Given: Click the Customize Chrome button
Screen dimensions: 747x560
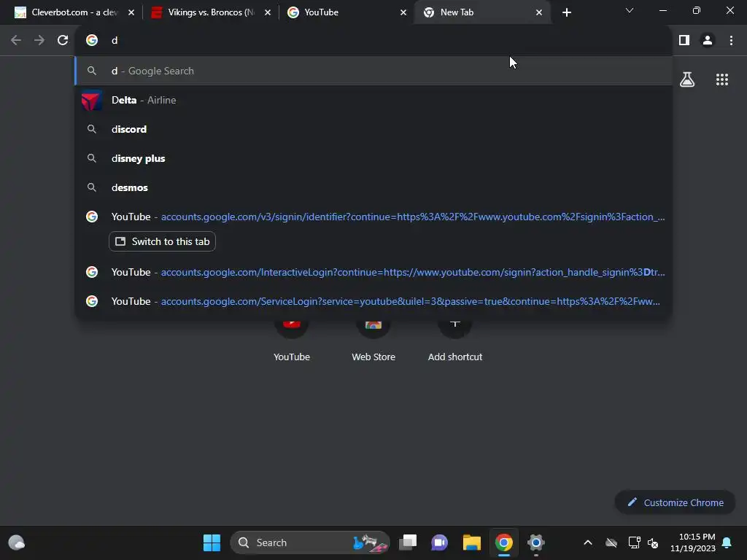Looking at the screenshot, I should 675,502.
